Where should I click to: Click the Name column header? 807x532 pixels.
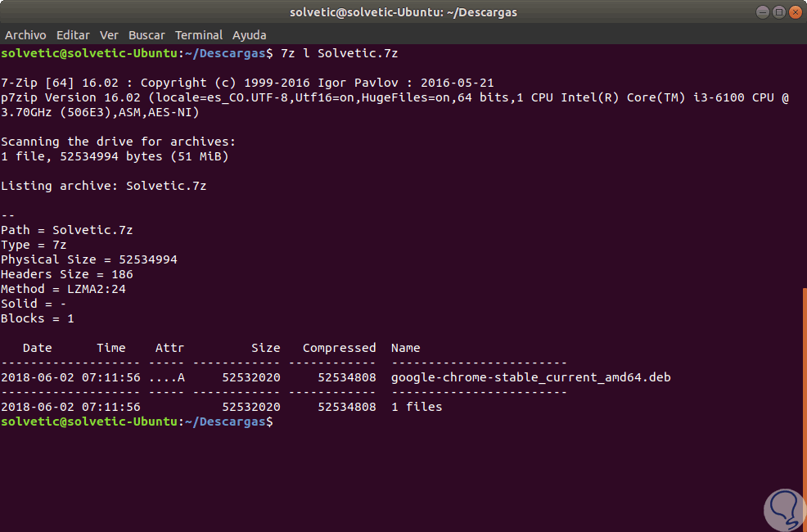click(405, 348)
